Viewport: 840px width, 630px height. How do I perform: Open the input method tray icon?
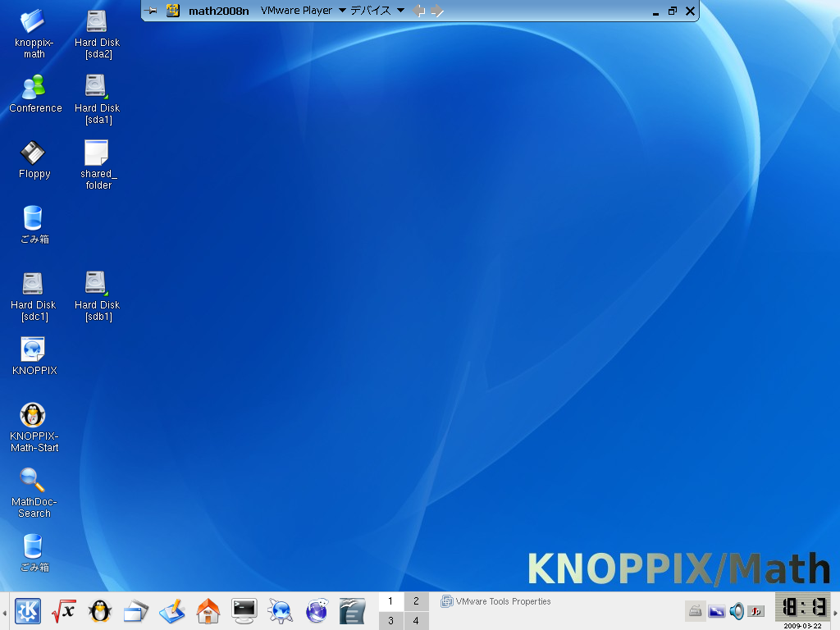(756, 610)
